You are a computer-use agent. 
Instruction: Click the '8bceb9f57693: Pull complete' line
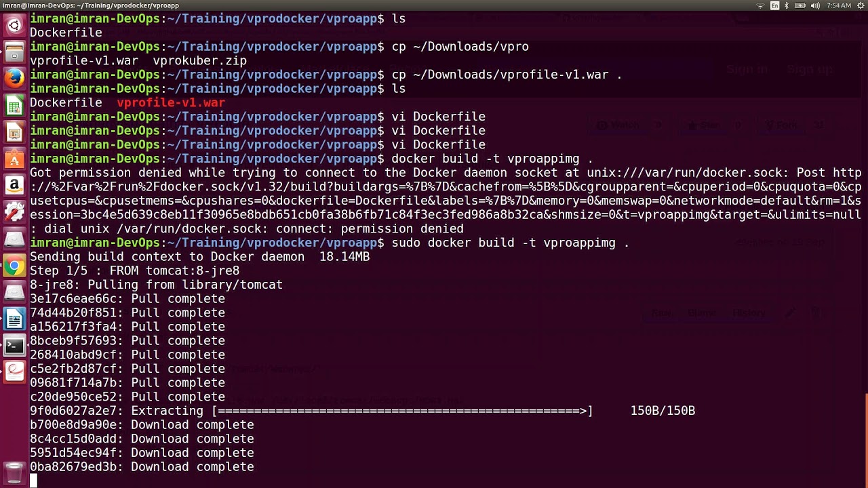pos(127,341)
